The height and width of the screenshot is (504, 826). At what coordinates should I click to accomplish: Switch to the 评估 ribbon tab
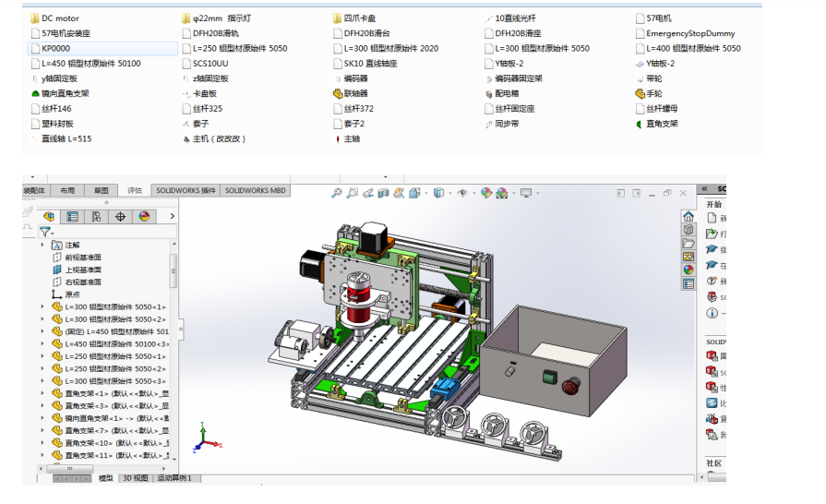135,190
